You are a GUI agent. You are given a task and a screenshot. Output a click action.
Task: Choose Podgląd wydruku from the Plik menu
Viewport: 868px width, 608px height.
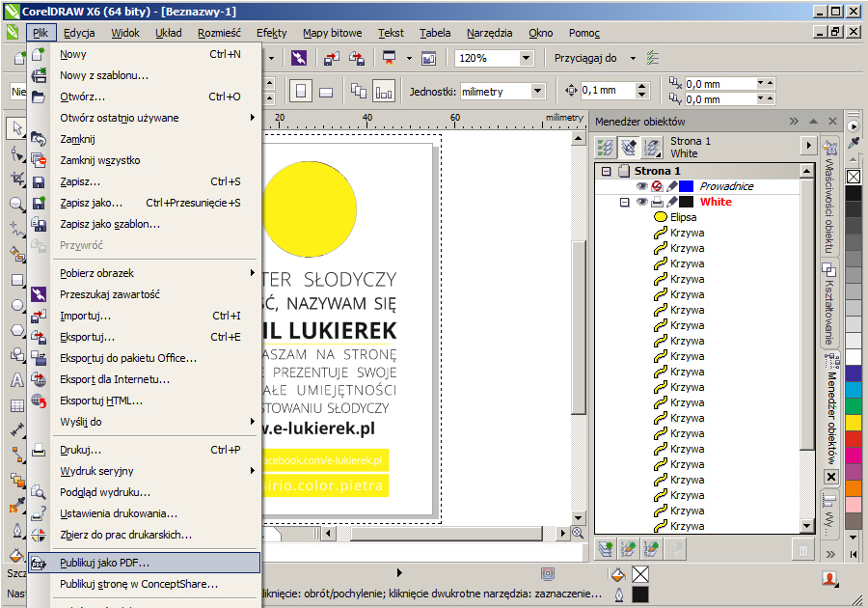(144, 492)
